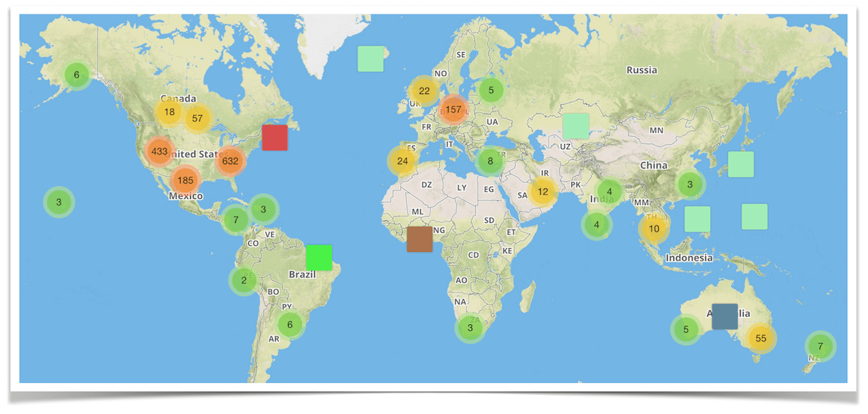Open the 2 cluster on South America's west coast
This screenshot has width=868, height=414.
coord(244,280)
